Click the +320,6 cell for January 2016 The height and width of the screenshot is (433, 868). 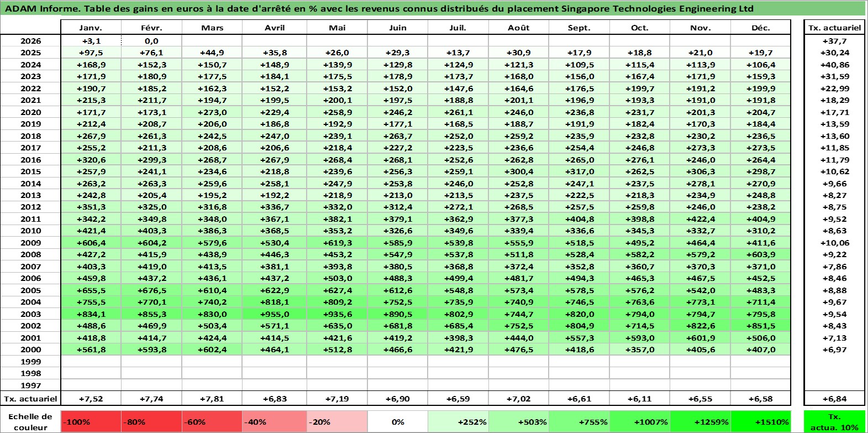91,160
